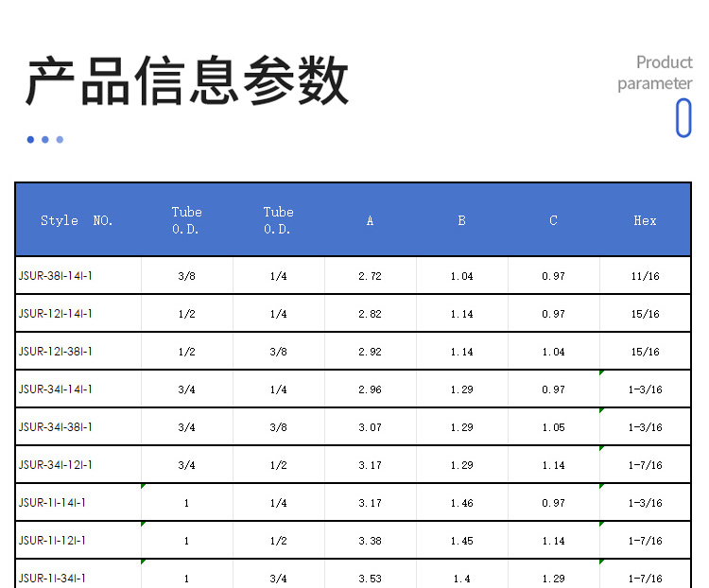Select the JSUR-34I-12I-1 row label
This screenshot has height=588, width=709.
(56, 465)
